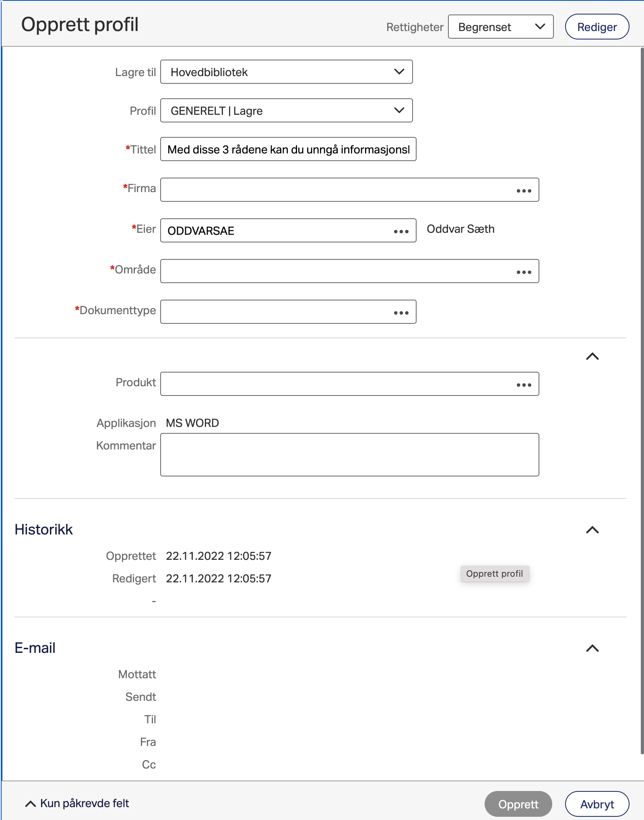The height and width of the screenshot is (820, 644).
Task: Click the Avbryt button
Action: pos(597,803)
